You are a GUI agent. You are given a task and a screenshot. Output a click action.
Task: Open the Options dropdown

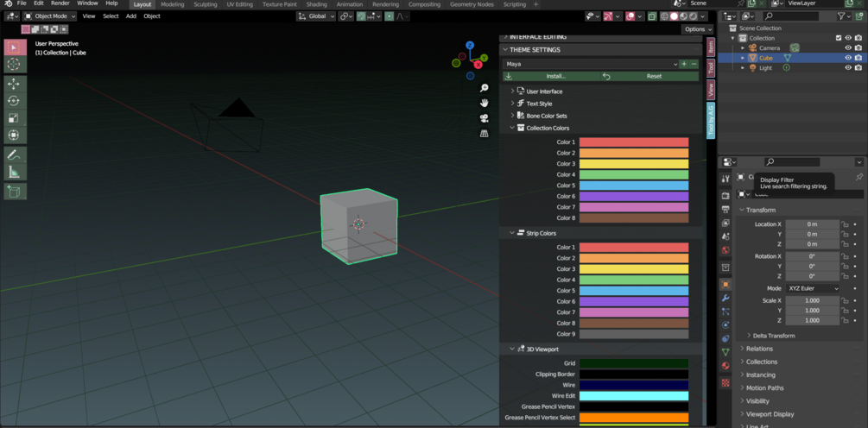coord(698,29)
